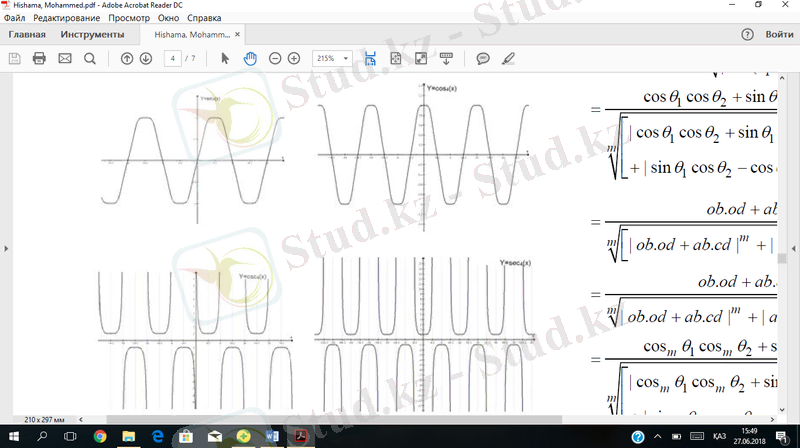Click the horizontal scrollbar thumb
The image size is (800, 448).
pyautogui.click(x=334, y=419)
